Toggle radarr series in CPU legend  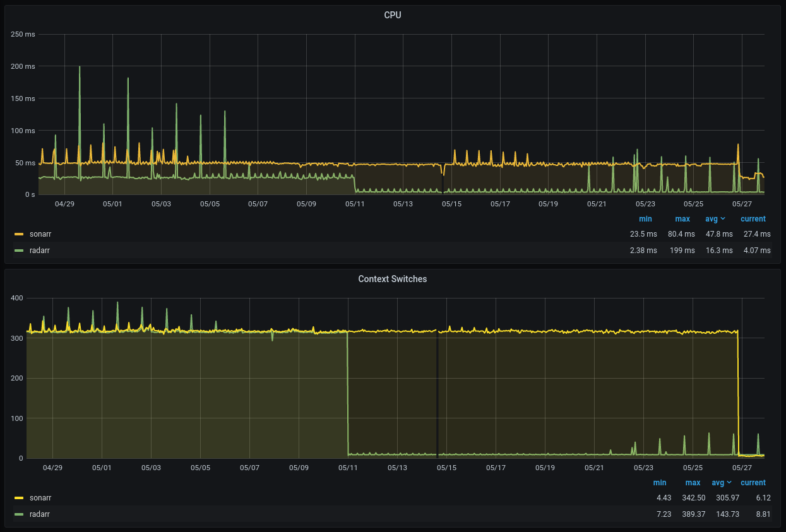[39, 251]
